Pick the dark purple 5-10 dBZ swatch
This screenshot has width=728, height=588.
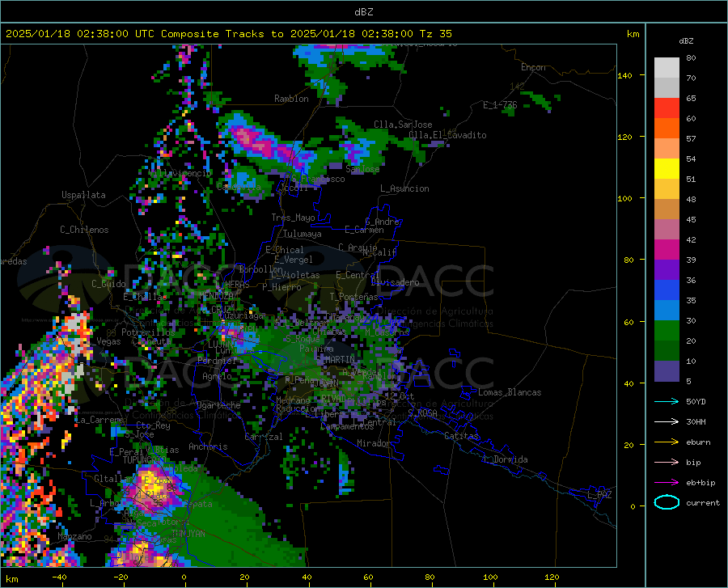(667, 371)
